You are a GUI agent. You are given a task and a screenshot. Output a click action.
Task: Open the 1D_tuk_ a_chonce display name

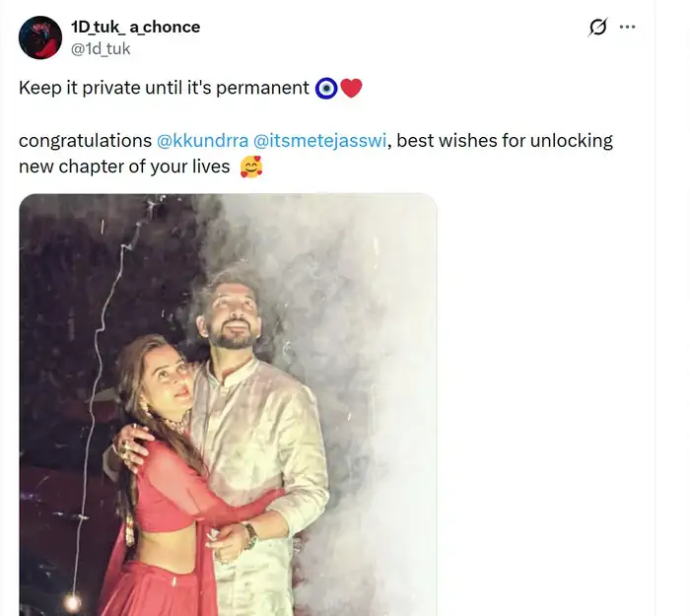click(135, 27)
